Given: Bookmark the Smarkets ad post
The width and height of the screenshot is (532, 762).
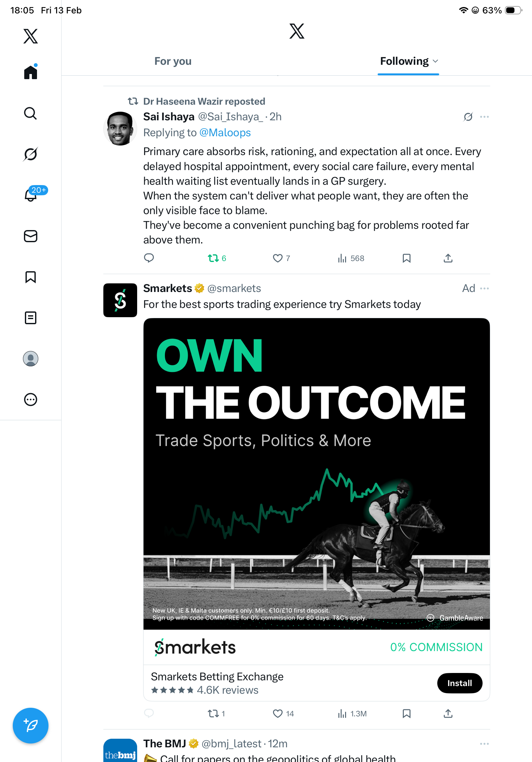Looking at the screenshot, I should (x=407, y=713).
